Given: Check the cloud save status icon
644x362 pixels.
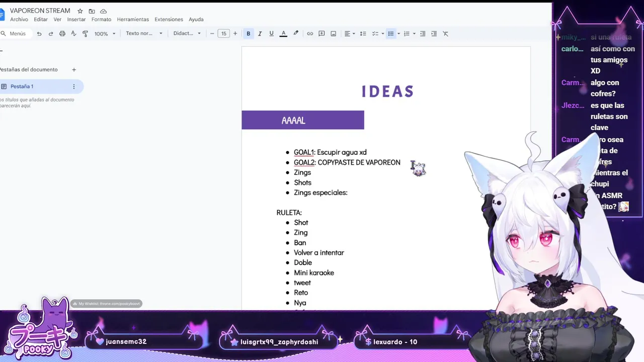Looking at the screenshot, I should click(103, 11).
